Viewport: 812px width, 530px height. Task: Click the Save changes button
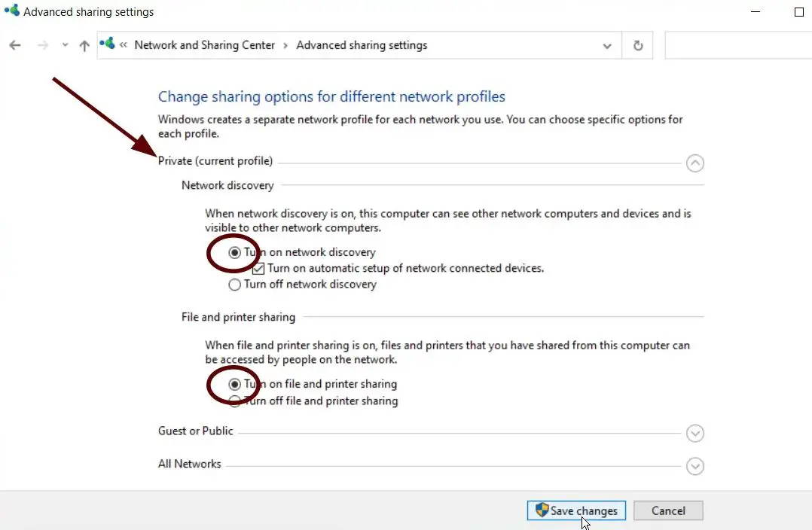coord(576,510)
